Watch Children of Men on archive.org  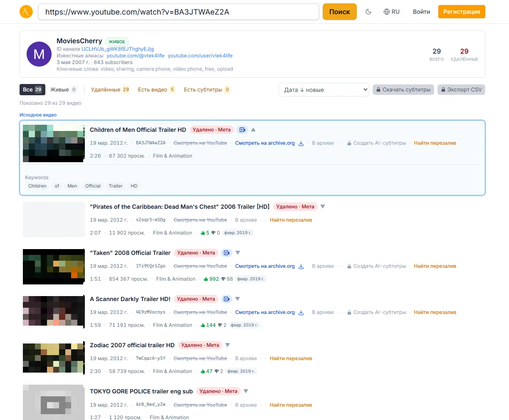point(265,143)
